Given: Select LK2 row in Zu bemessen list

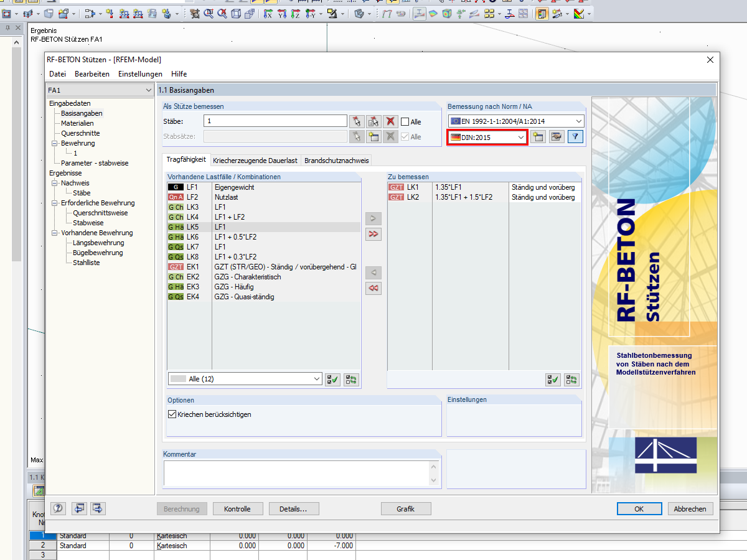Looking at the screenshot, I should [484, 197].
